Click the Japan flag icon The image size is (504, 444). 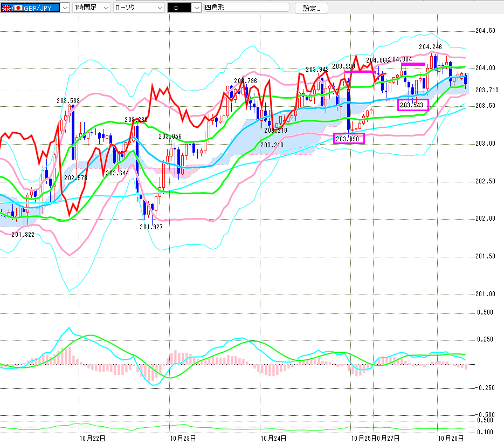(19, 8)
